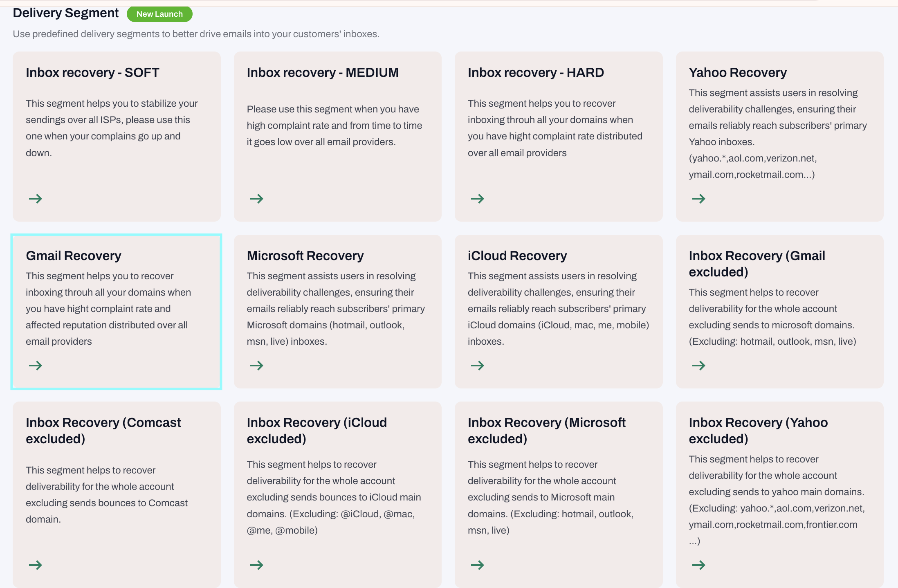Select the Microsoft Recovery title
Viewport: 898px width, 588px height.
point(305,256)
